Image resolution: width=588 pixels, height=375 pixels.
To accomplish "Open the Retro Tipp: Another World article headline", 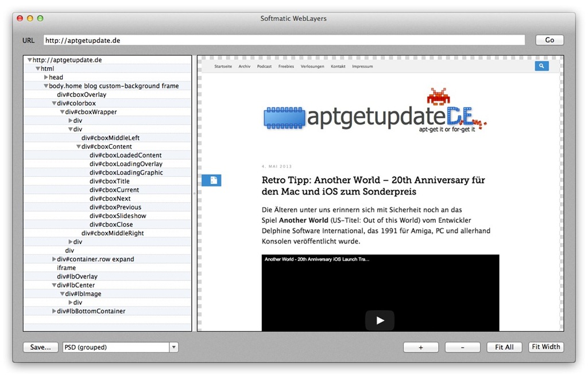I will [x=373, y=185].
